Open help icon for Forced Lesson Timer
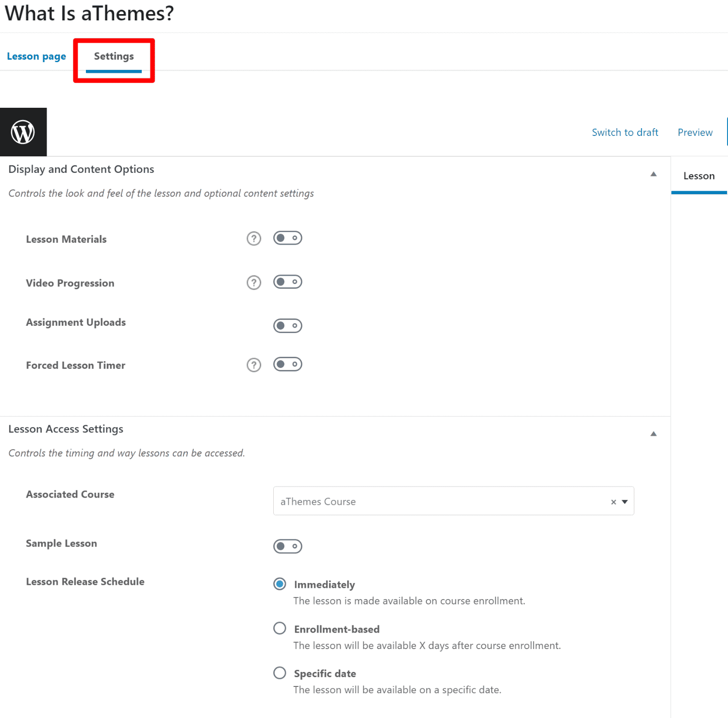 point(254,365)
